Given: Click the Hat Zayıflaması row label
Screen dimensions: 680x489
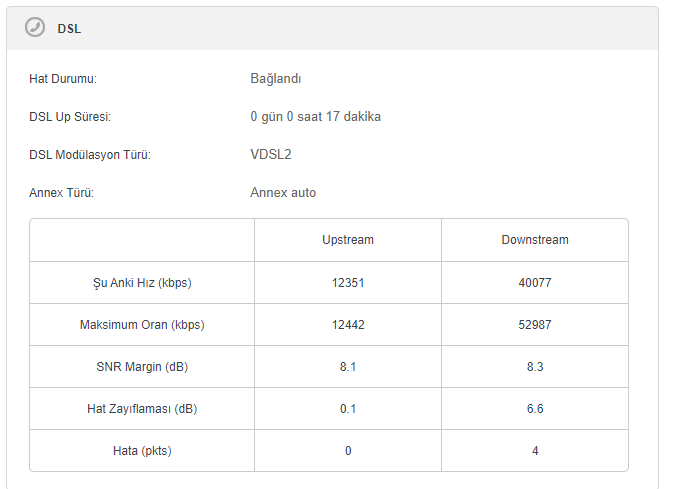Looking at the screenshot, I should pos(141,409).
